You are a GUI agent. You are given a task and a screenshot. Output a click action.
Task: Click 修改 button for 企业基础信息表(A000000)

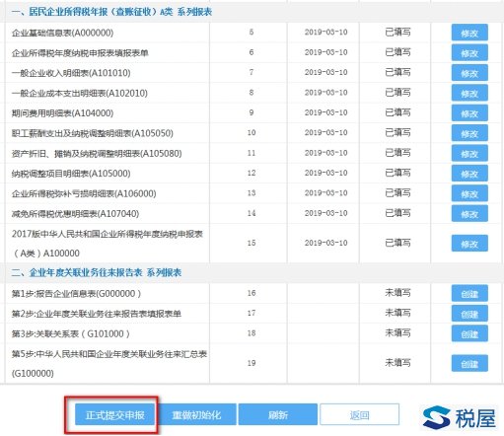(x=469, y=33)
